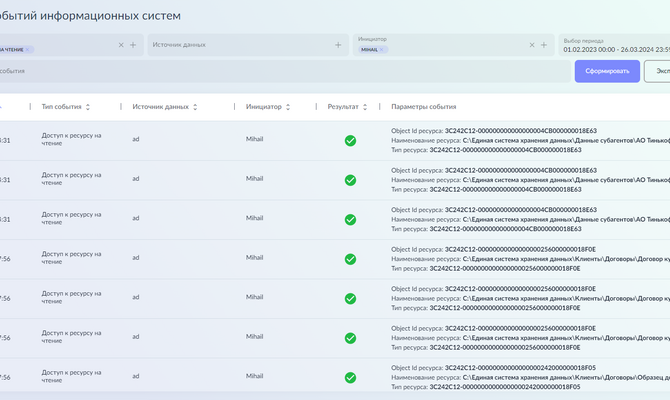Click Параметры события column header
This screenshot has height=400, width=670.
point(423,107)
